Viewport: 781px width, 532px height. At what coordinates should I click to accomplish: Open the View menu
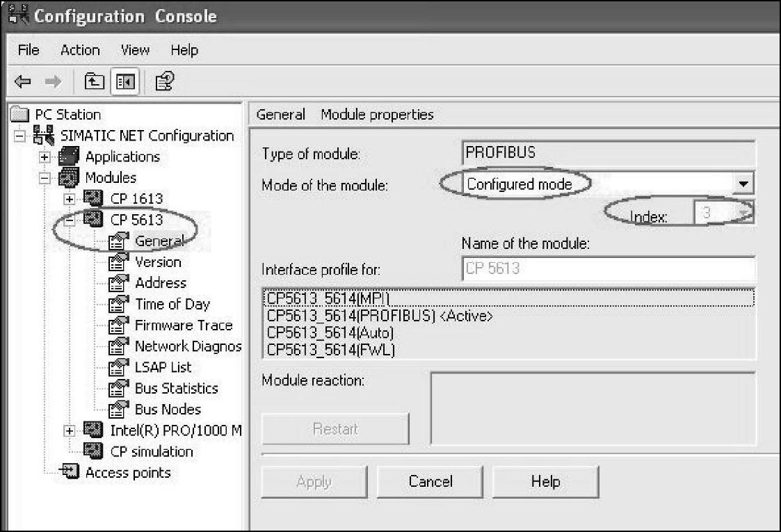[135, 50]
